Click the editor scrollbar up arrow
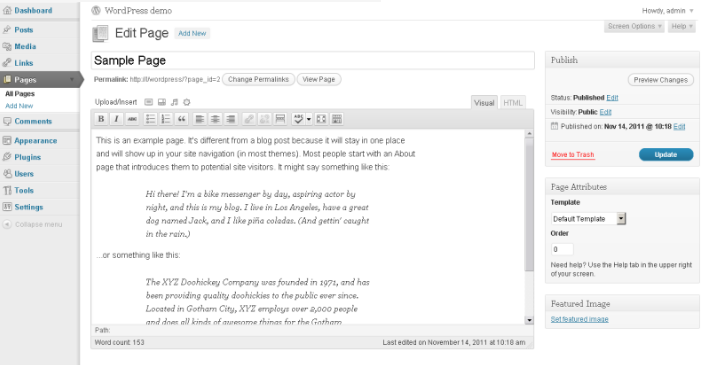Viewport: 707px width, 365px height. tap(529, 134)
